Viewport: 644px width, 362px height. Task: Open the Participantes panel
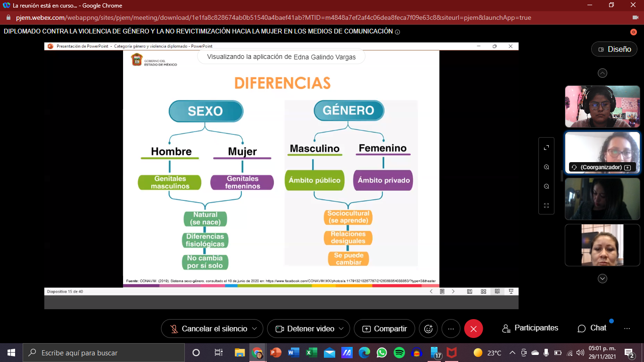click(530, 328)
